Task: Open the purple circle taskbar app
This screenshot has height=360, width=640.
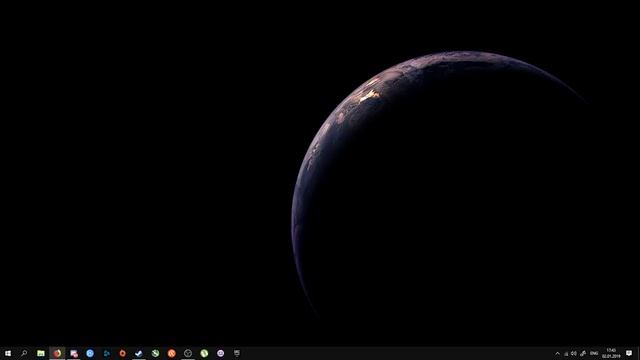Action: 220,353
